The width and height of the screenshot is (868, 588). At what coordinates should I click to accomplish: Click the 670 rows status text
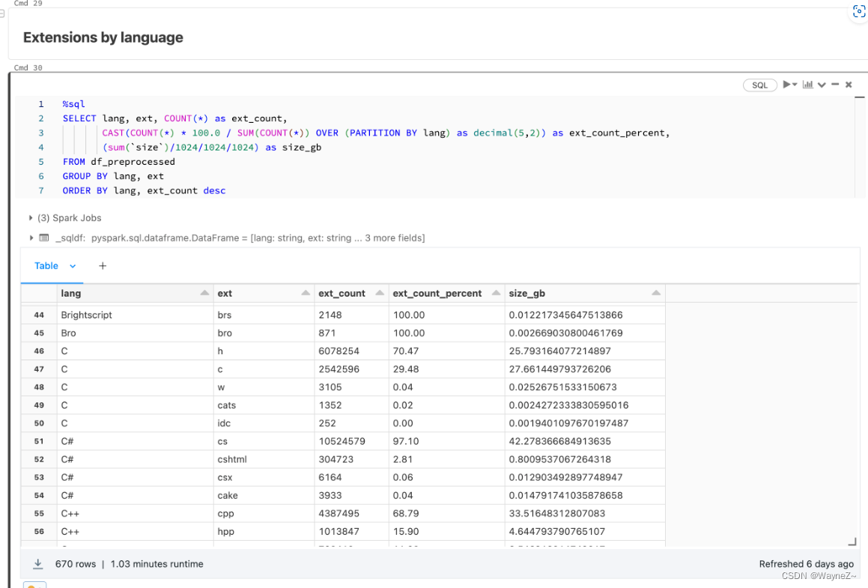(x=76, y=563)
